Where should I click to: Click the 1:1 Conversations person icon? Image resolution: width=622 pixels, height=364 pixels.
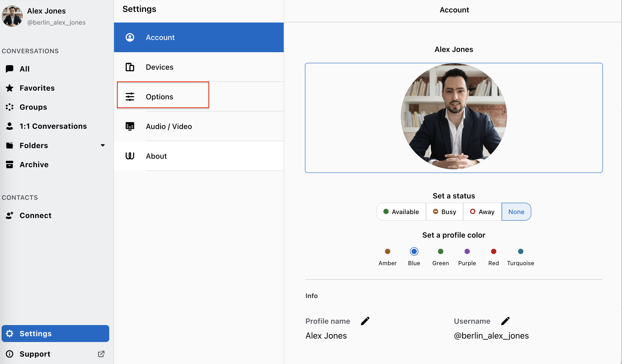click(x=10, y=126)
